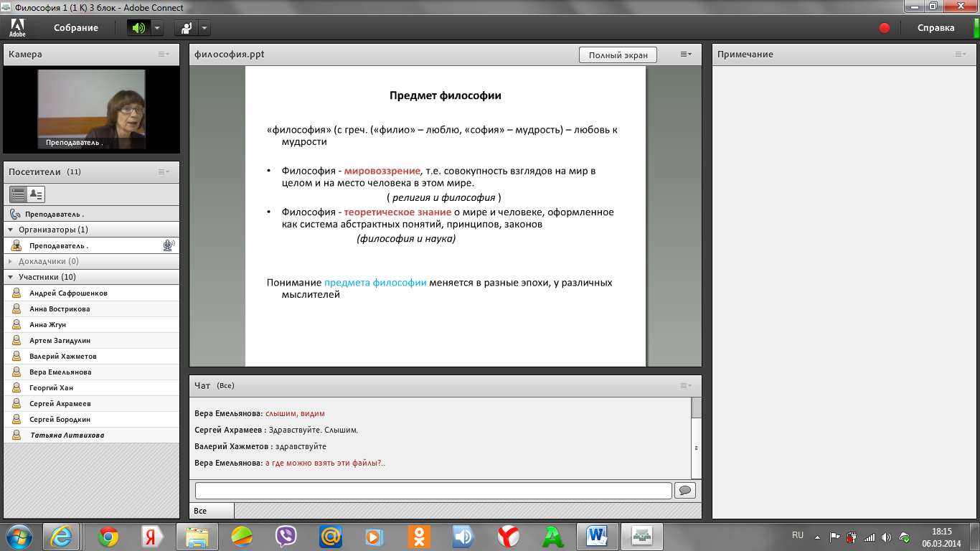Select attendee Андрей Сафрошенков
The width and height of the screenshot is (980, 551).
[x=91, y=293]
